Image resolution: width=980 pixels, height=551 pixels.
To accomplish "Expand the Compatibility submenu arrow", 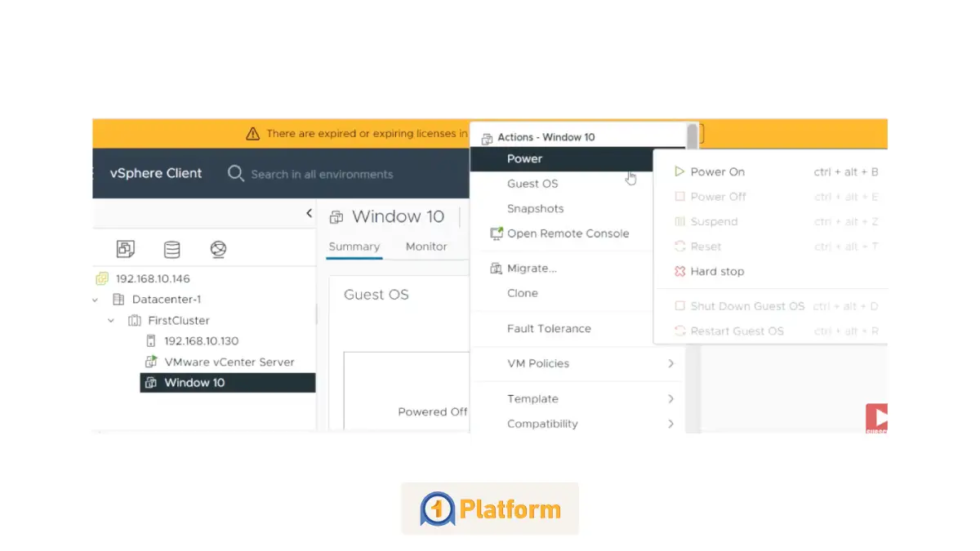I will point(670,424).
